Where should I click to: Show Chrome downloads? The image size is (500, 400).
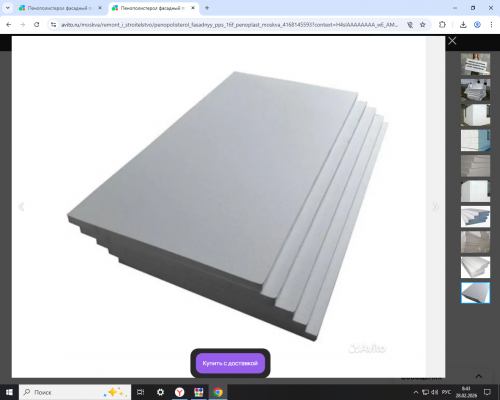click(463, 25)
